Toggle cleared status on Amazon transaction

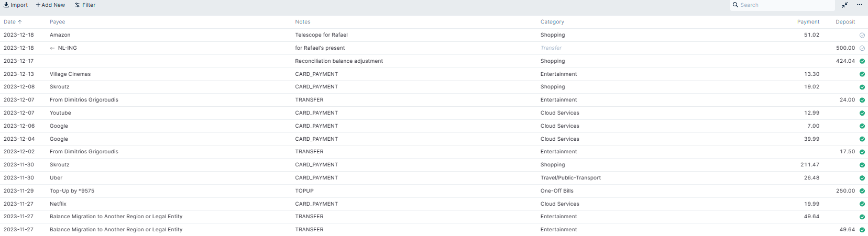tap(862, 35)
